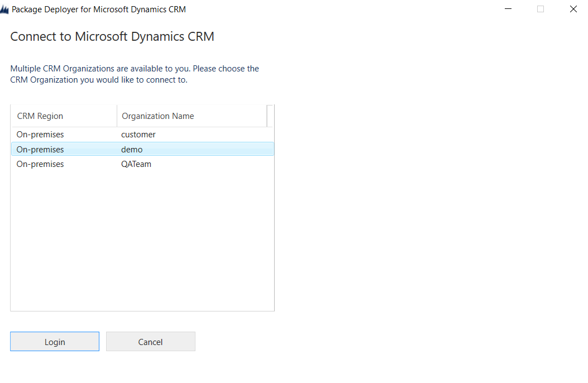
Task: Click the Connect to Microsoft Dynamics CRM heading
Action: 112,37
